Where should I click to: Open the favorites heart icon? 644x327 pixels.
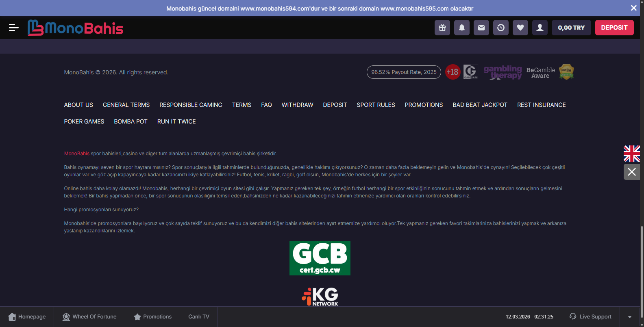pos(520,28)
